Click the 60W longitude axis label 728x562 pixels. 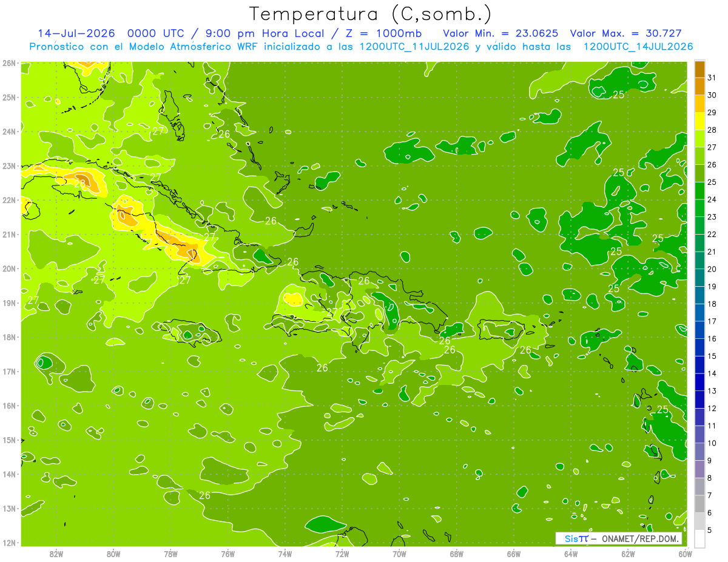[x=685, y=554]
